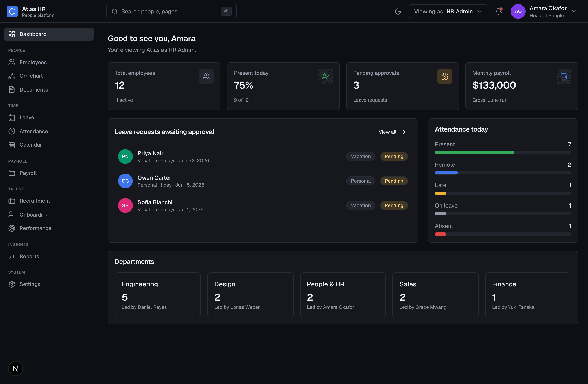This screenshot has width=588, height=384.
Task: Open the Design department card
Action: point(250,295)
